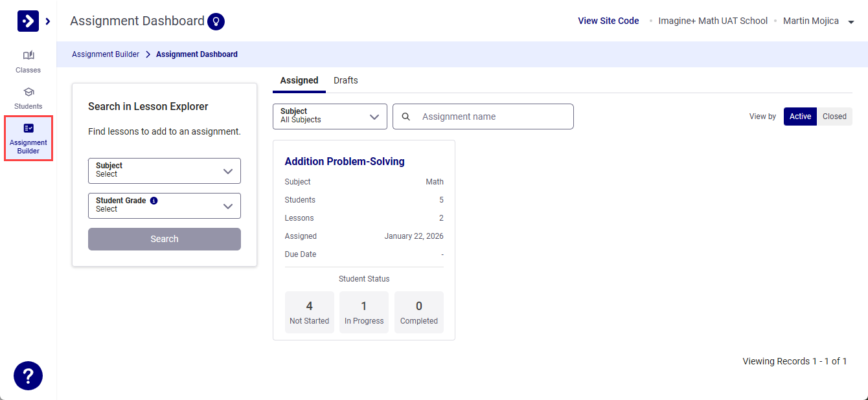The image size is (868, 400).
Task: Open the Student Grade dropdown
Action: click(x=165, y=206)
